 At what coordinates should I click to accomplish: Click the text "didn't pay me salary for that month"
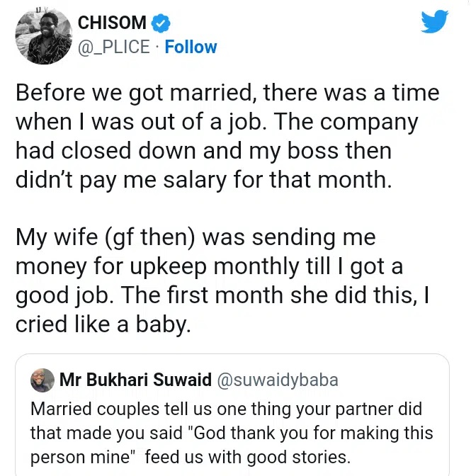tap(203, 178)
